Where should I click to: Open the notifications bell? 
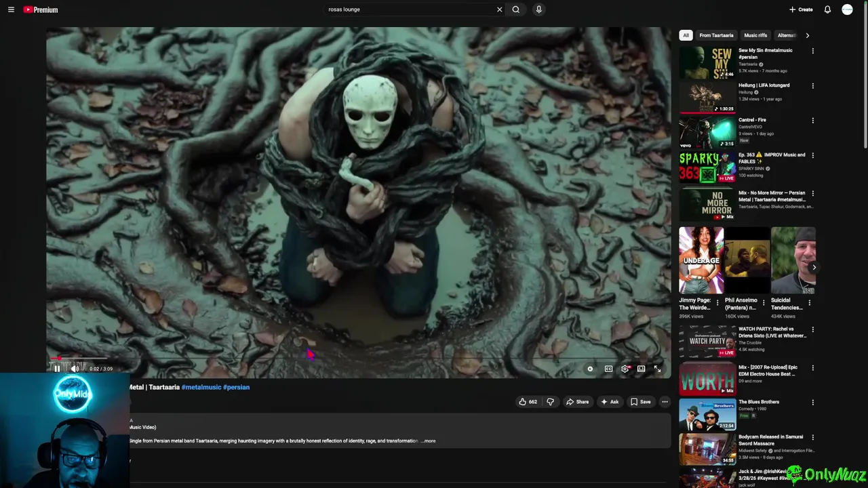coord(827,9)
